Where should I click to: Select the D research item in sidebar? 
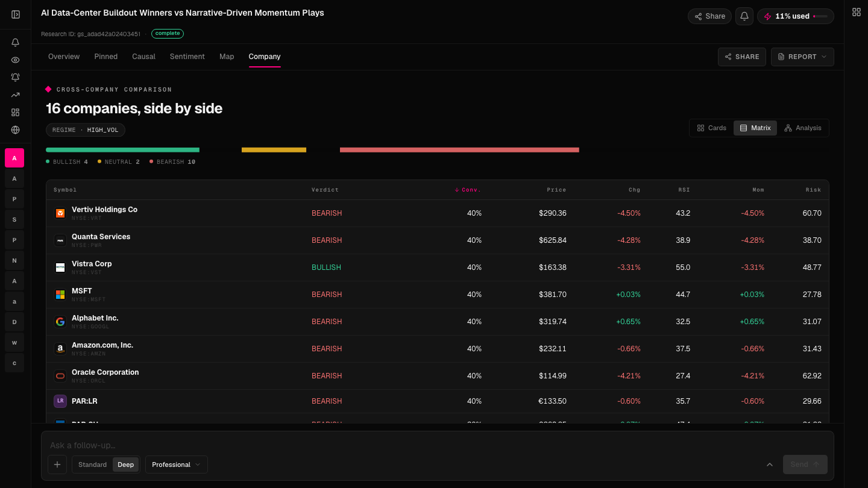[x=14, y=322]
